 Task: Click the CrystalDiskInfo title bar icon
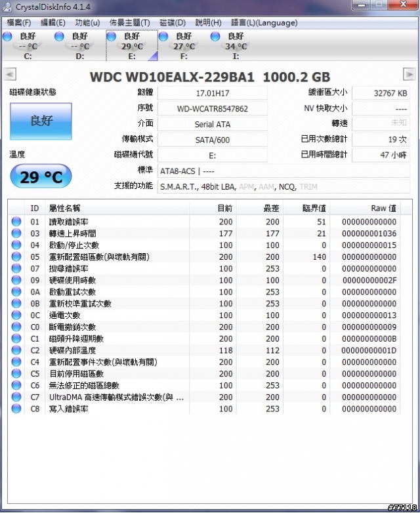7,7
